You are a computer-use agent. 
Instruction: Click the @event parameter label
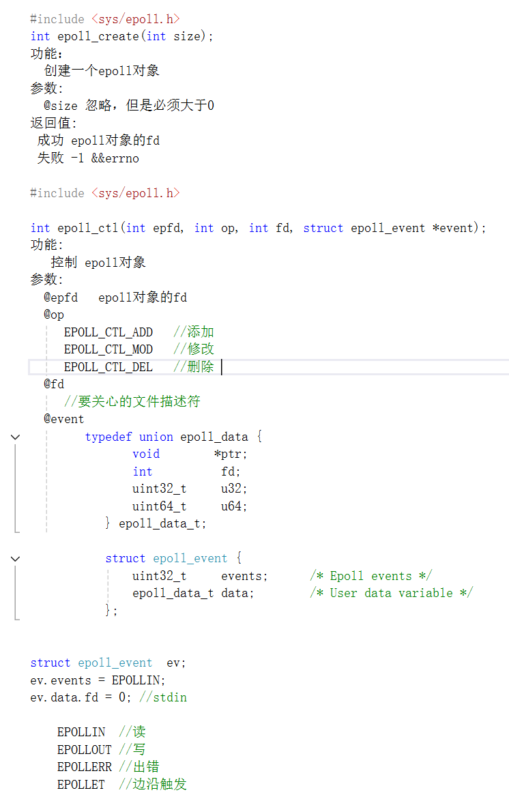coord(63,419)
